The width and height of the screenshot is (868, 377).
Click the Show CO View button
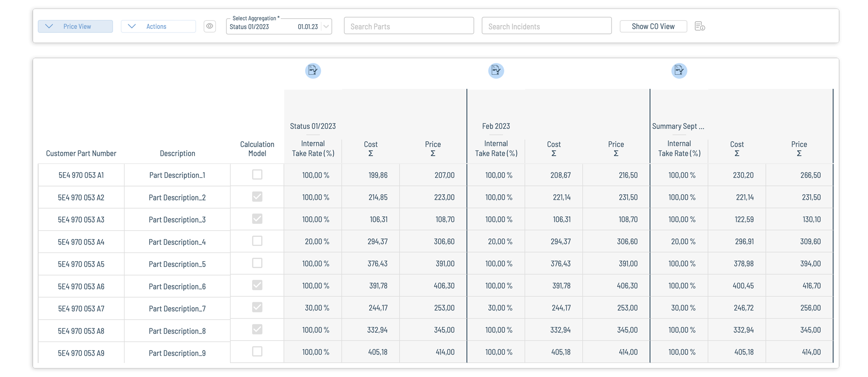pyautogui.click(x=653, y=26)
